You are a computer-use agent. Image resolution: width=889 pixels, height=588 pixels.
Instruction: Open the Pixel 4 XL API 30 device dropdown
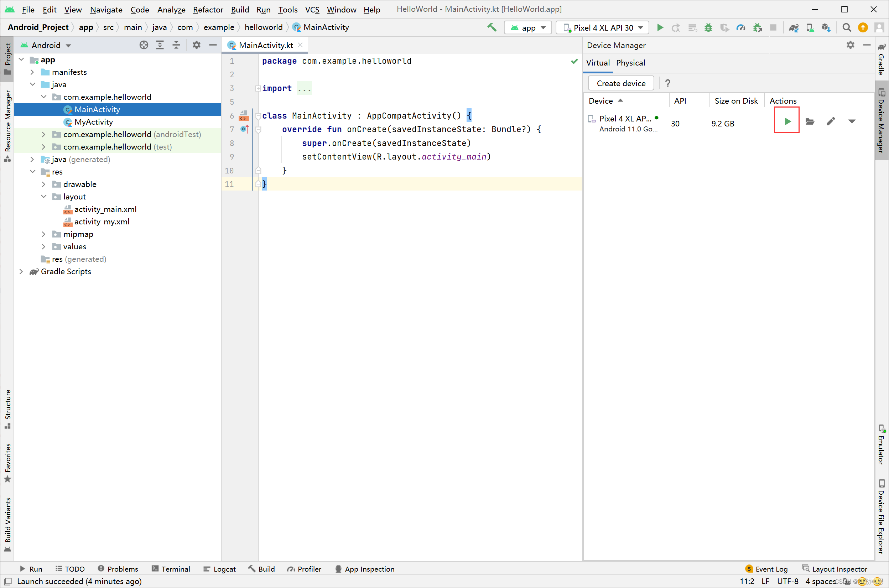pyautogui.click(x=603, y=27)
